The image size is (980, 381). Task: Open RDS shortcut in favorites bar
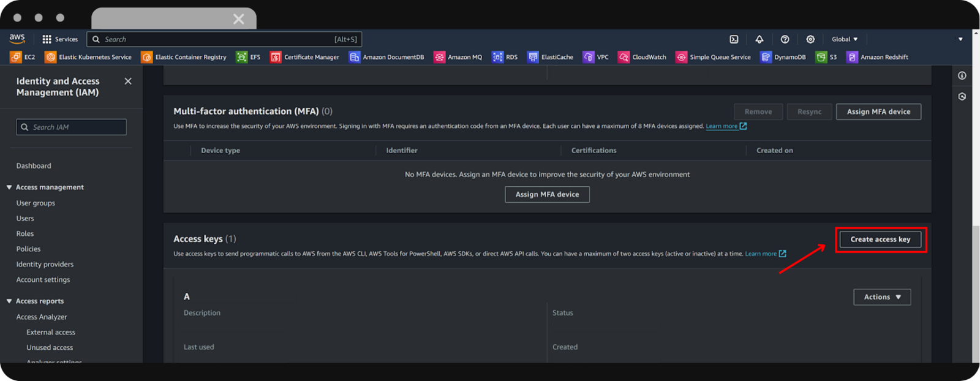tap(505, 57)
